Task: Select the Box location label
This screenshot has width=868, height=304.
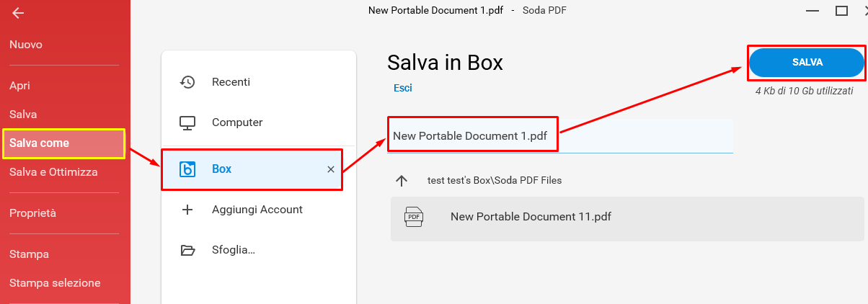Action: pos(221,169)
